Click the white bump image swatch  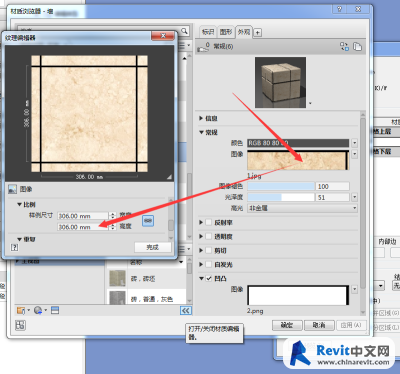[x=298, y=295]
